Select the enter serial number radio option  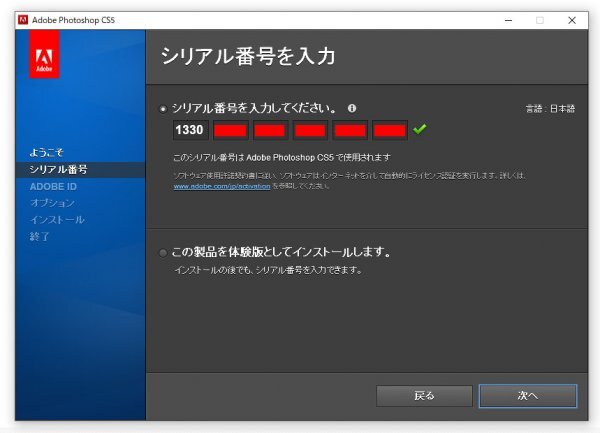163,109
